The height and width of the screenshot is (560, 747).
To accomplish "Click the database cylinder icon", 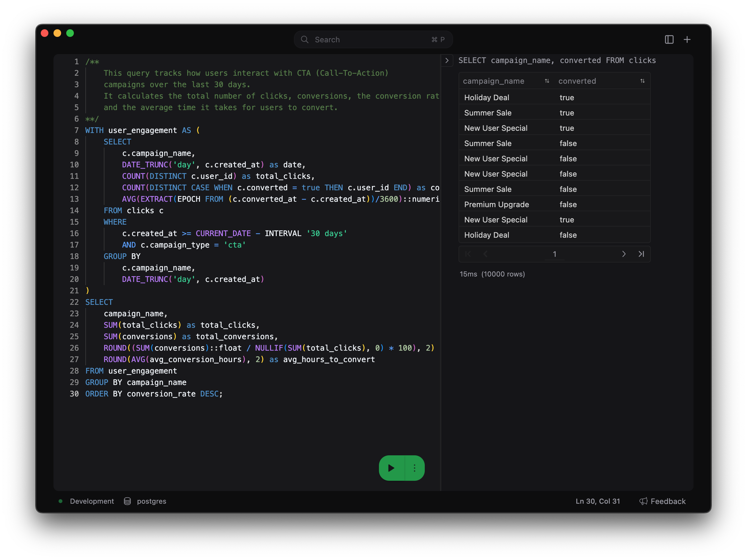I will click(127, 501).
